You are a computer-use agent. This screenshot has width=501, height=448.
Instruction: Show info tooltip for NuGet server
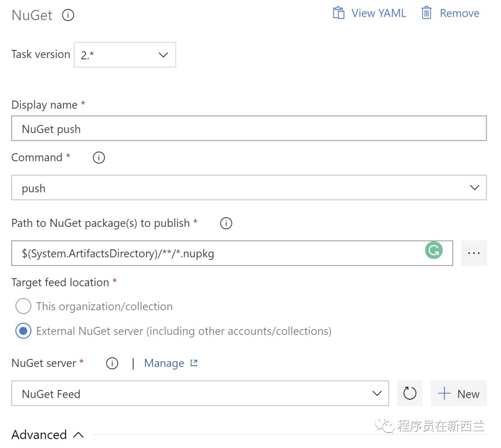pos(112,363)
